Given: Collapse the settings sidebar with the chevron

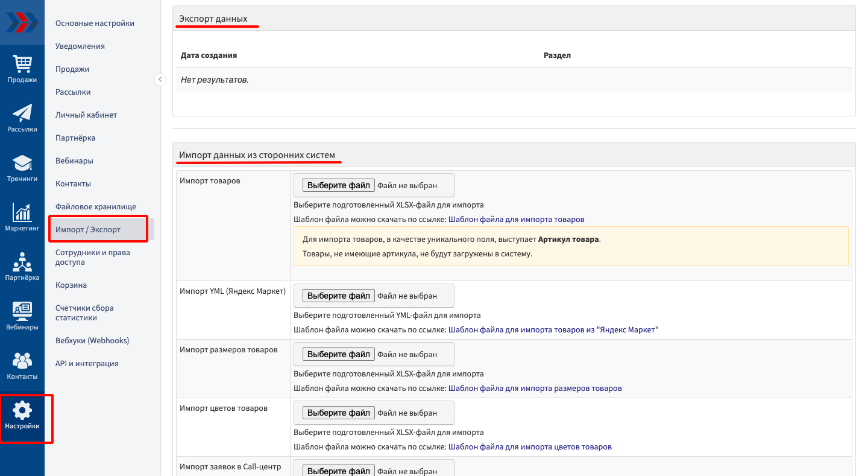Looking at the screenshot, I should point(160,80).
